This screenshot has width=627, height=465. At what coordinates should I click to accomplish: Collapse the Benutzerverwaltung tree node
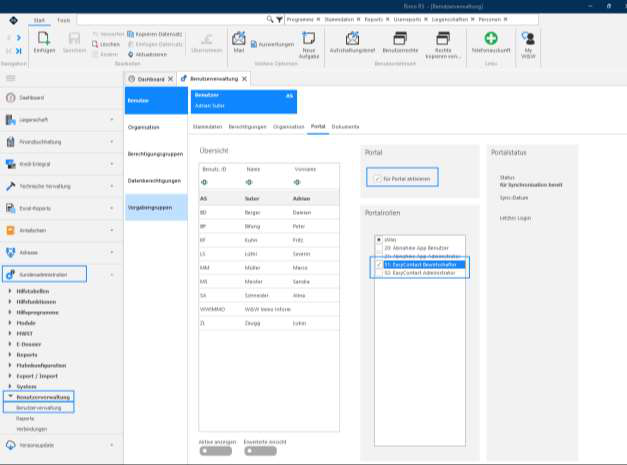pos(10,397)
